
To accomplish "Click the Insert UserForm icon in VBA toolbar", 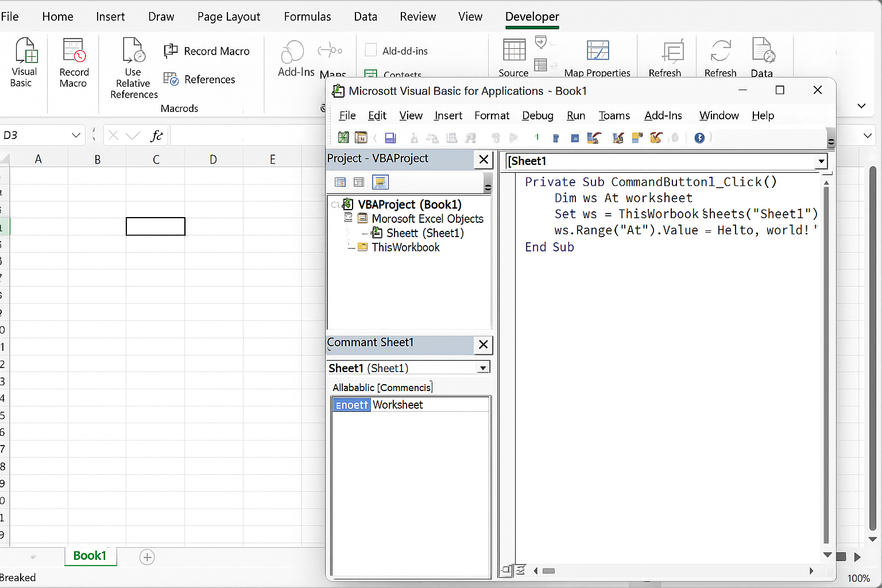I will tap(361, 137).
